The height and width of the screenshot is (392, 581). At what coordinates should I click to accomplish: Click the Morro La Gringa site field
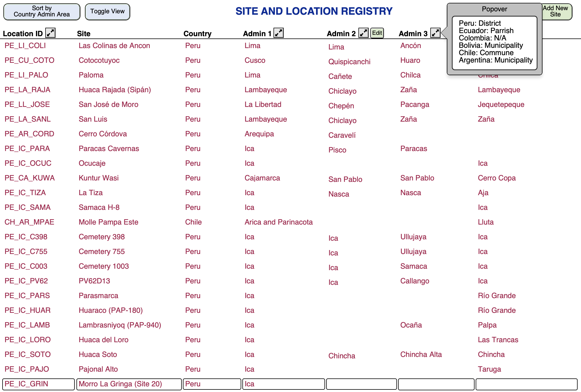tap(129, 384)
